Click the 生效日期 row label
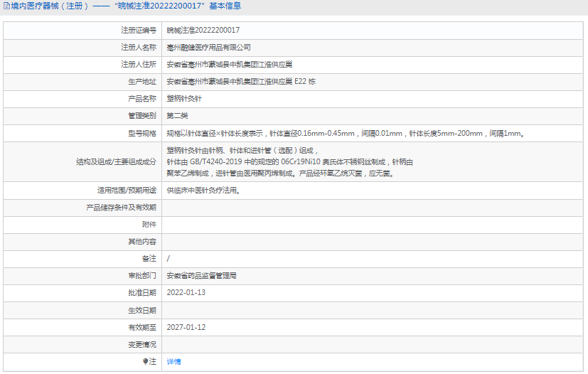Viewport: 588px width, 374px height. [x=142, y=310]
